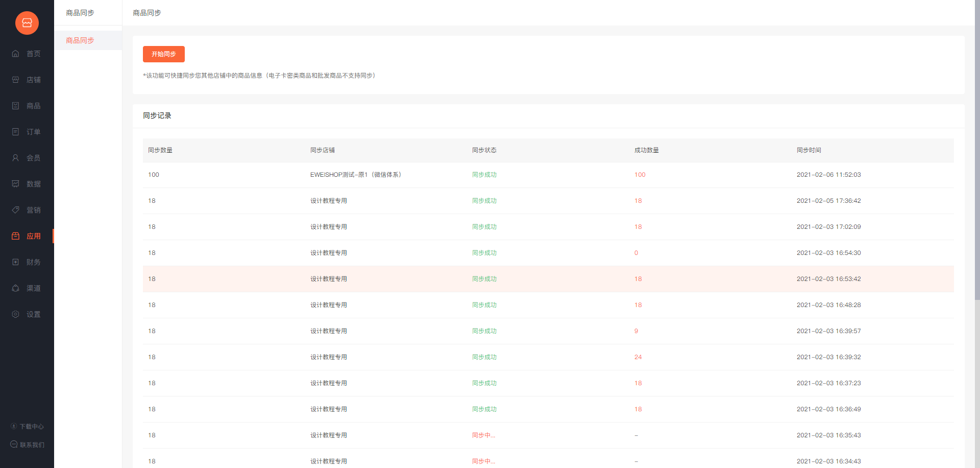980x468 pixels.
Task: Click the 数据 data chart icon
Action: (x=15, y=184)
